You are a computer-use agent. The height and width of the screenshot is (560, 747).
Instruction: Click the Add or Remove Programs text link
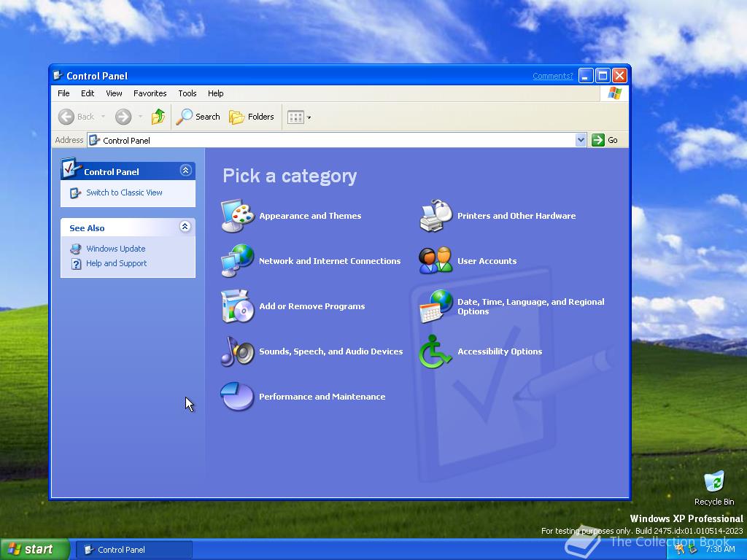pyautogui.click(x=312, y=306)
